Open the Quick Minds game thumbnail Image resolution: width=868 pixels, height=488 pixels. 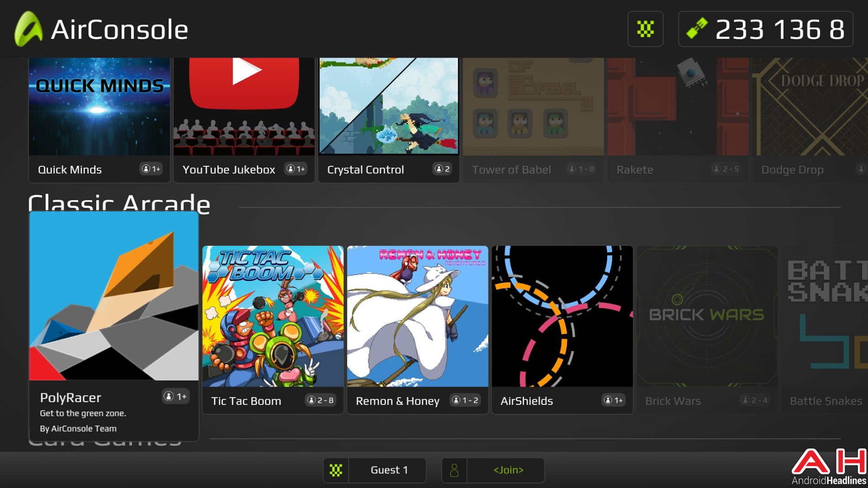pos(100,106)
